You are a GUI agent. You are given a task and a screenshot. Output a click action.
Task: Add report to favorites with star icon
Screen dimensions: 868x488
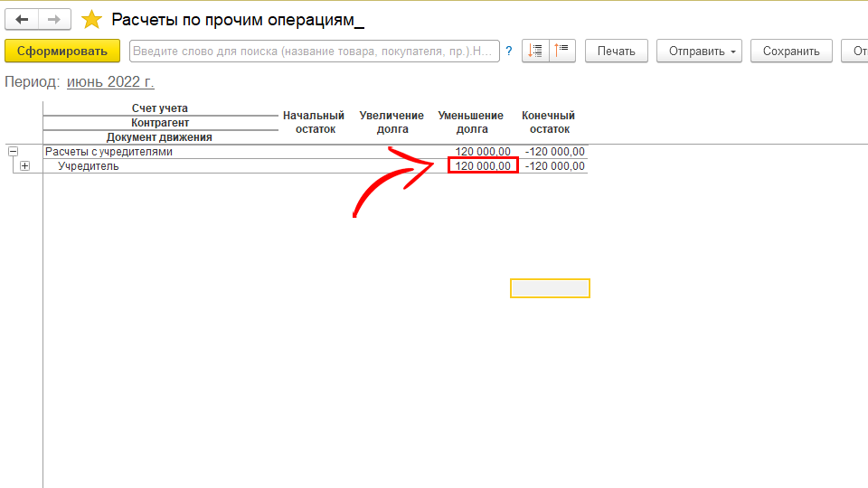pyautogui.click(x=92, y=20)
